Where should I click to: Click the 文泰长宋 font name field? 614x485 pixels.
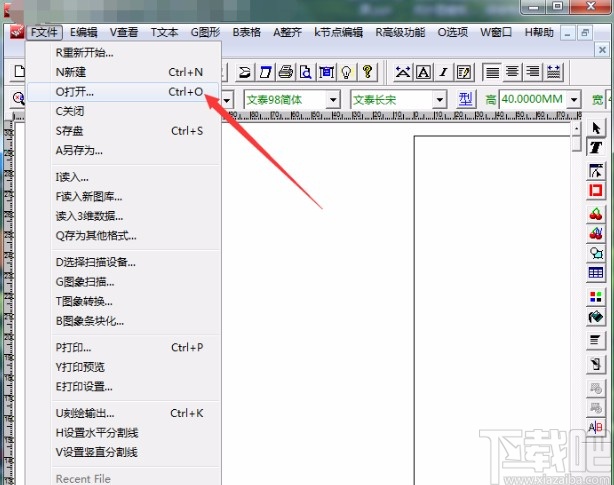[392, 100]
